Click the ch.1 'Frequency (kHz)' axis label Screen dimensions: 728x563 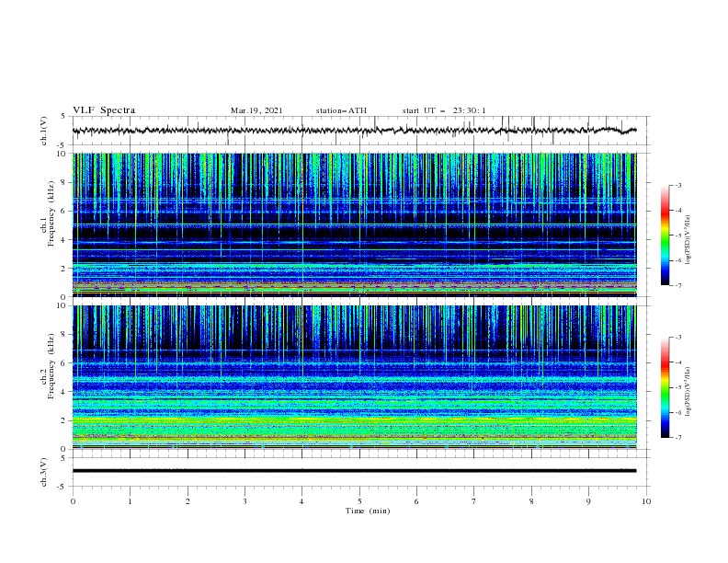pyautogui.click(x=51, y=214)
